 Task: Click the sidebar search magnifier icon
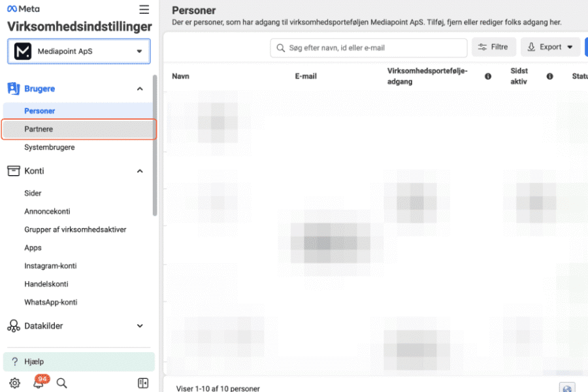(x=62, y=383)
